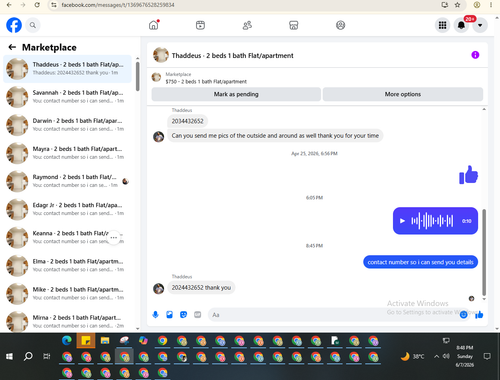500x380 pixels.
Task: Open notifications bell icon
Action: point(461,25)
